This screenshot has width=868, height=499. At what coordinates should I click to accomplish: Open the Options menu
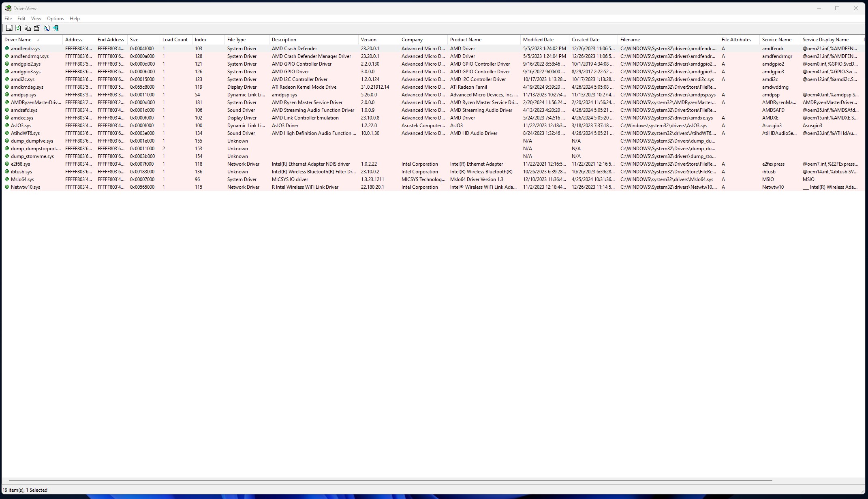point(56,19)
